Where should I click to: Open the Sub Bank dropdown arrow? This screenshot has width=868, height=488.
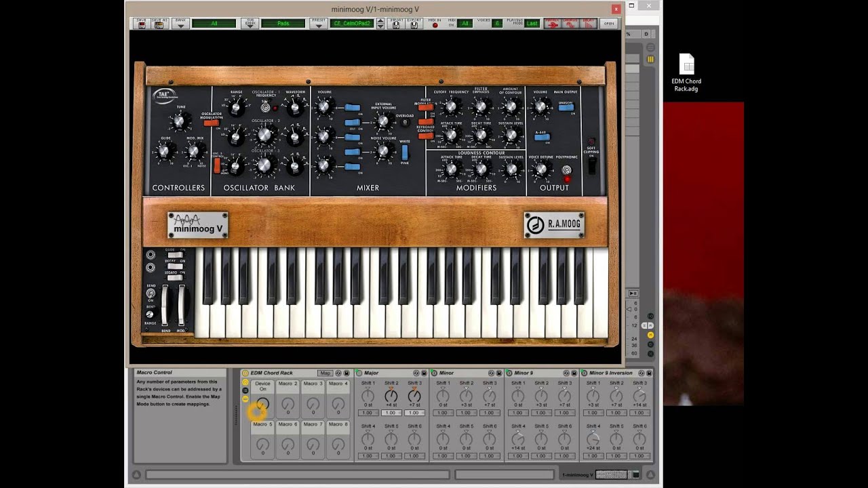pos(250,25)
